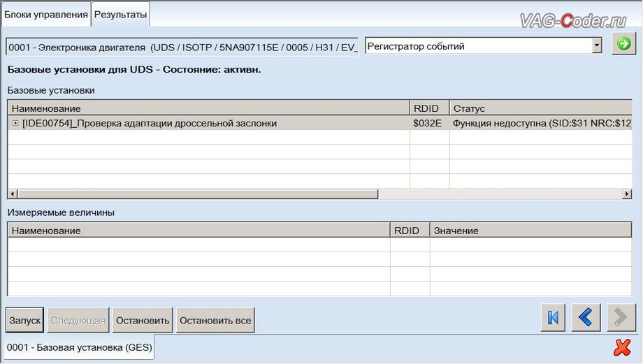Close screen with the red X icon
Screen dimensions: 643x364
tap(622, 348)
